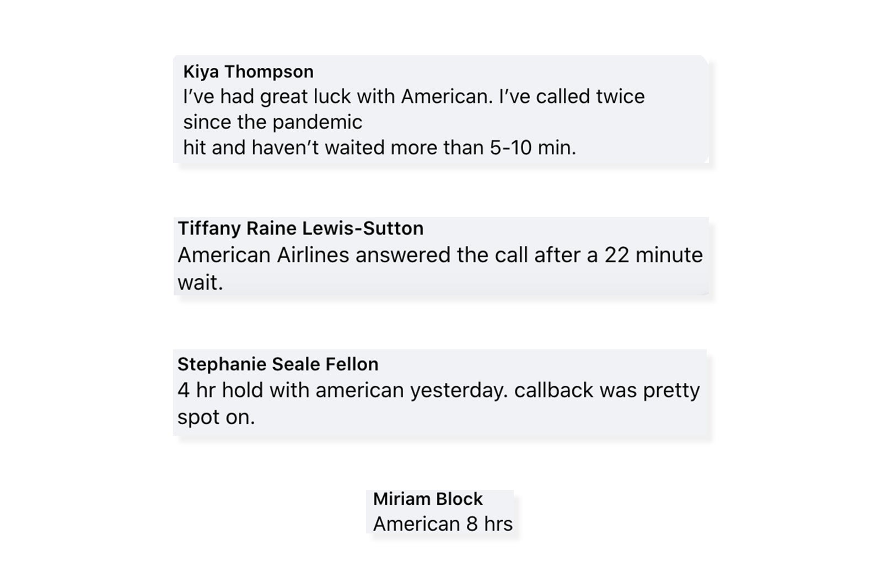This screenshot has width=882, height=588.
Task: Click the "spot on." text
Action: tap(216, 417)
